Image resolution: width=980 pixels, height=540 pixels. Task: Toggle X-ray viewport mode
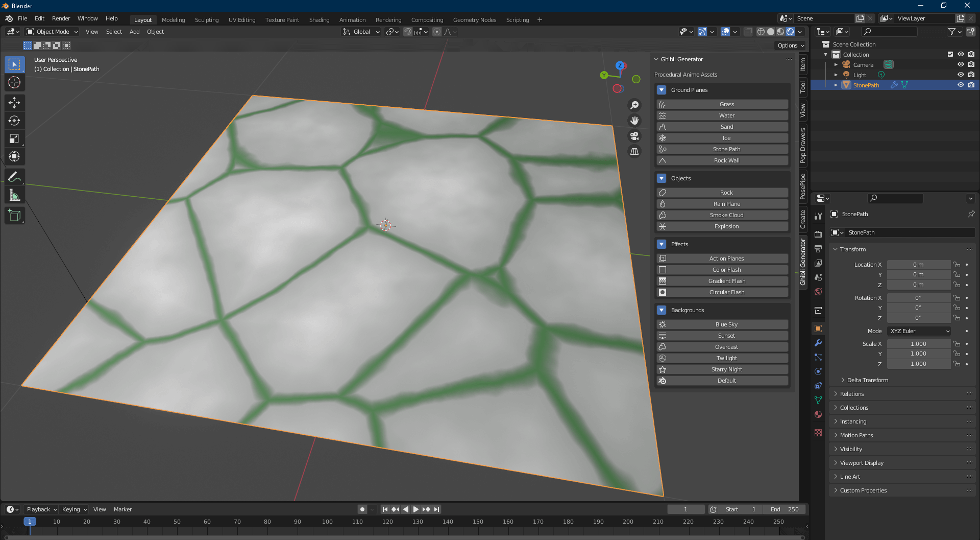pos(748,32)
